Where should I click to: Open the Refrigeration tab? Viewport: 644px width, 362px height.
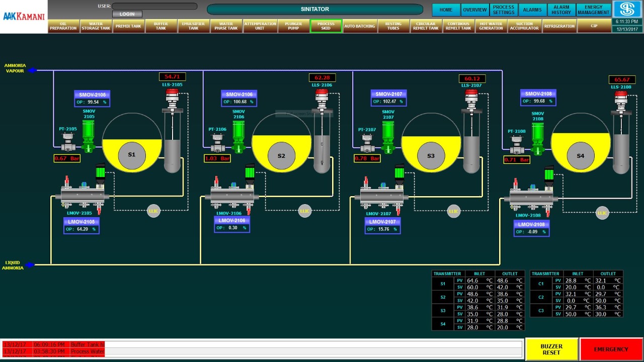[x=559, y=26]
